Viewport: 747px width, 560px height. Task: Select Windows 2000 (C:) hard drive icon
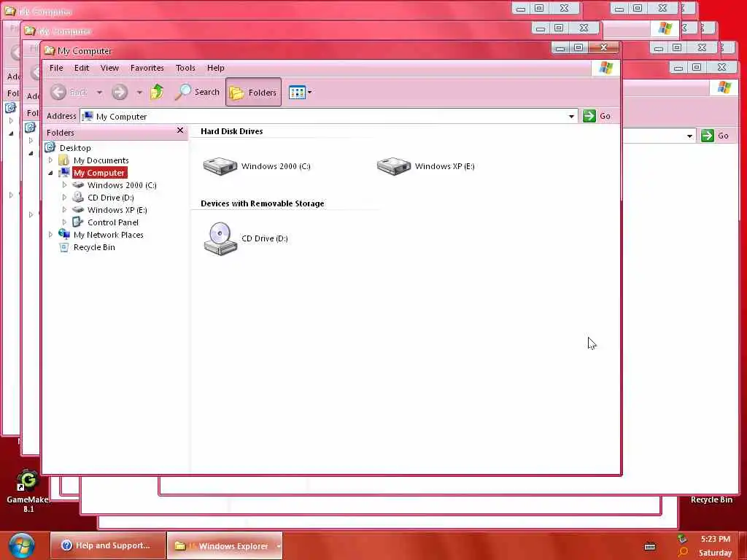coord(220,166)
